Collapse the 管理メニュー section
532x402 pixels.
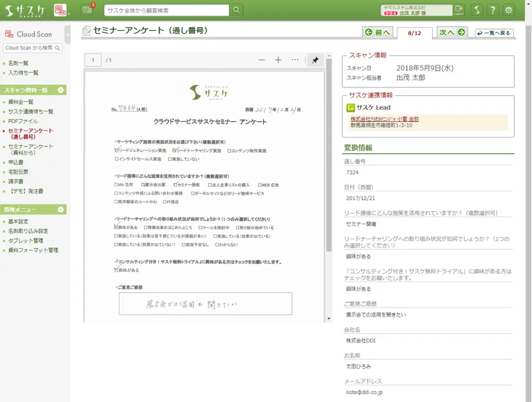click(61, 210)
